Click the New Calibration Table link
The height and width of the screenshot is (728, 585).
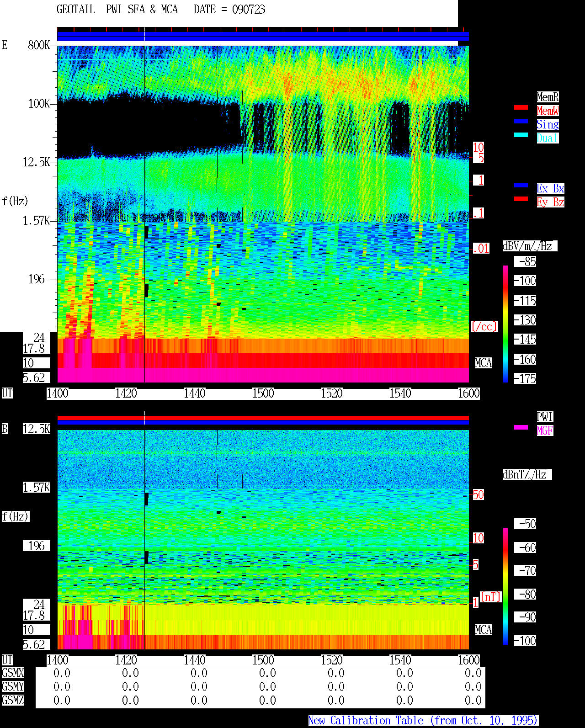click(x=423, y=721)
